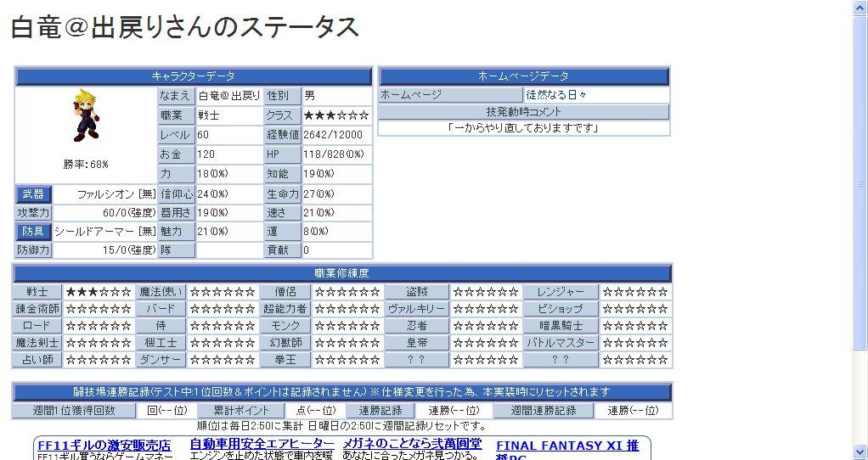Click the クラス star rating value
Screen dimensions: 868x460
[x=336, y=115]
